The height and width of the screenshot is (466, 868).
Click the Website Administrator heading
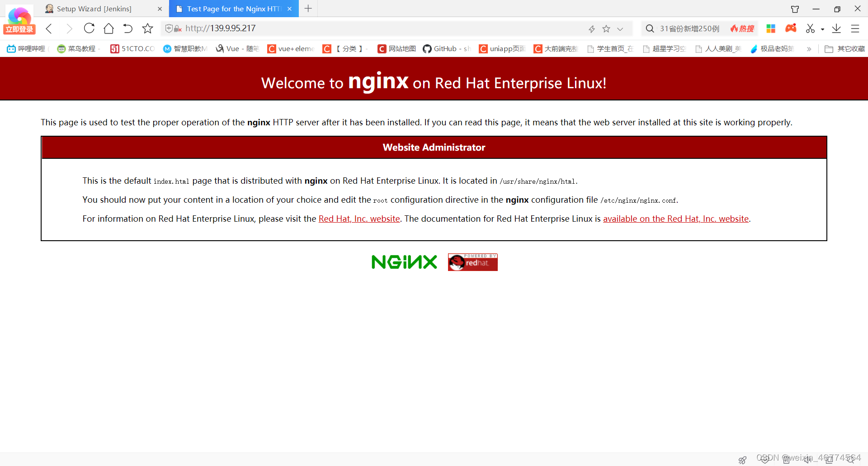coord(434,147)
